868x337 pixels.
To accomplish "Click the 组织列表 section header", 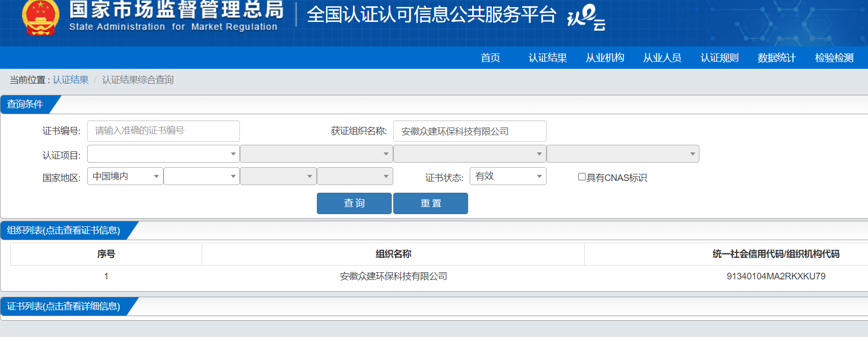I will click(64, 230).
